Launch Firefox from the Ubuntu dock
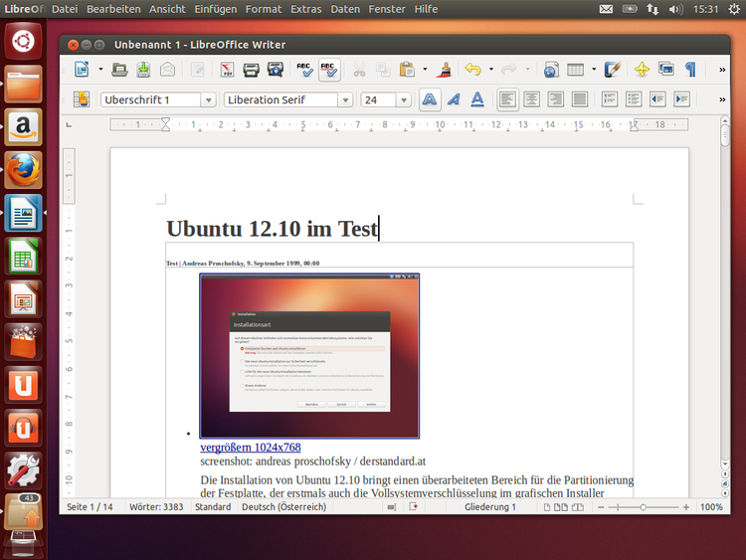Image resolution: width=746 pixels, height=560 pixels. [23, 170]
